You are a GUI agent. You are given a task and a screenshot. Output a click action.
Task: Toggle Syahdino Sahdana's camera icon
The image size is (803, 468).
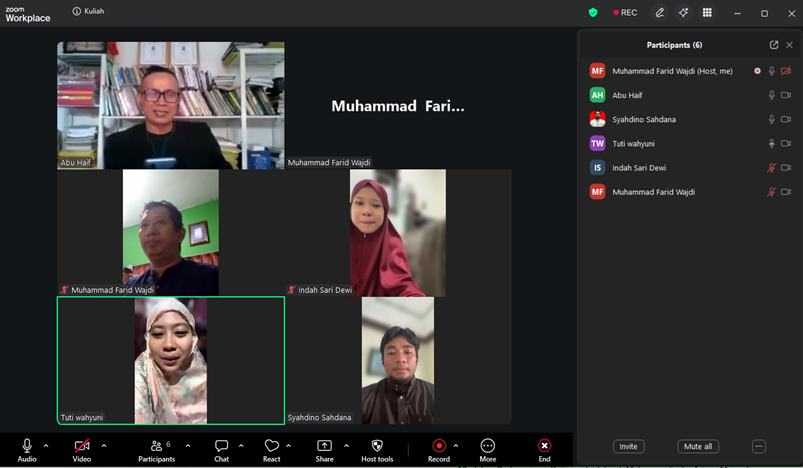[786, 119]
